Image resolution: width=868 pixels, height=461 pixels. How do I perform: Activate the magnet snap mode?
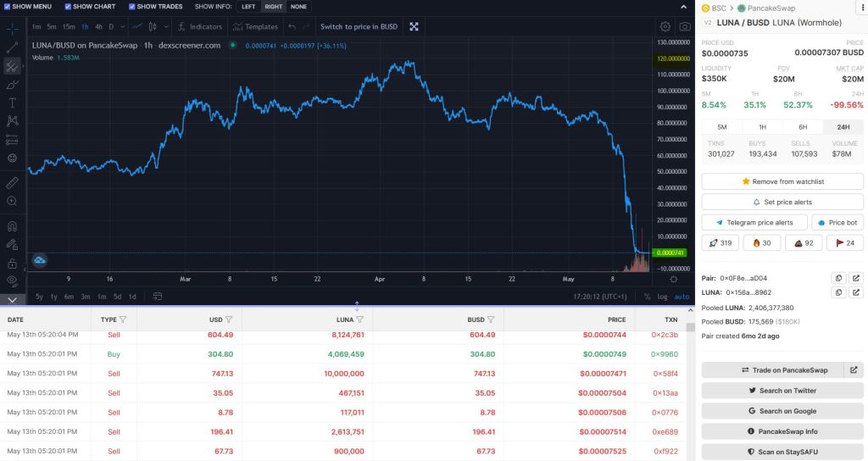12,226
